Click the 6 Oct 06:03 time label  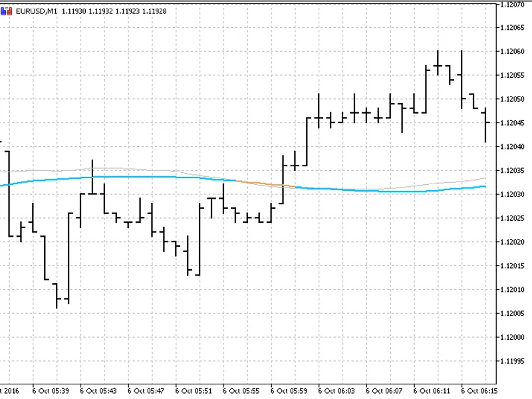pyautogui.click(x=336, y=391)
